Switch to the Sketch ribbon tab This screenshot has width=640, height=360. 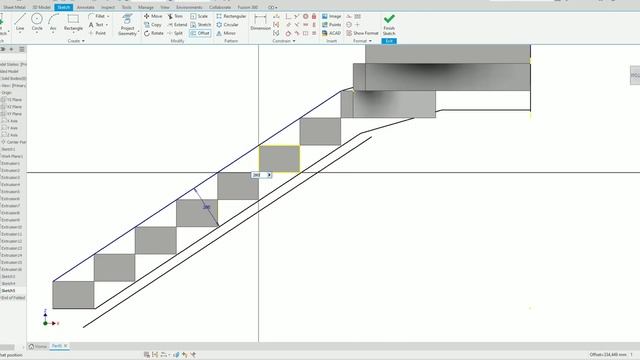click(x=63, y=7)
